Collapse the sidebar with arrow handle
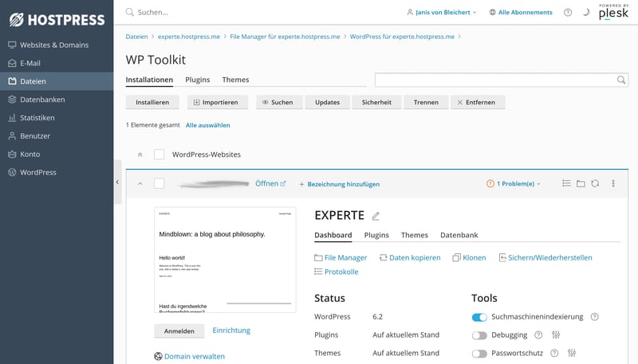Screen dimensions: 638x364 click(x=117, y=182)
